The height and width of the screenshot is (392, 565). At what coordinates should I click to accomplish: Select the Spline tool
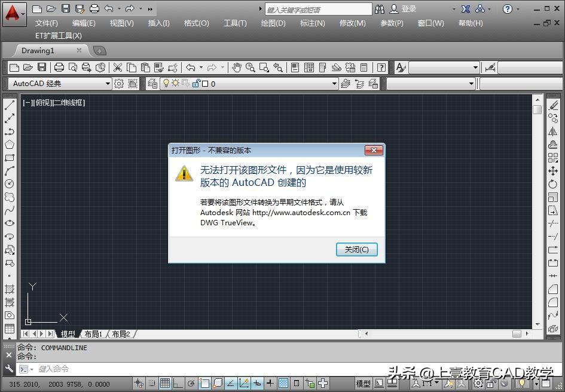tap(9, 210)
